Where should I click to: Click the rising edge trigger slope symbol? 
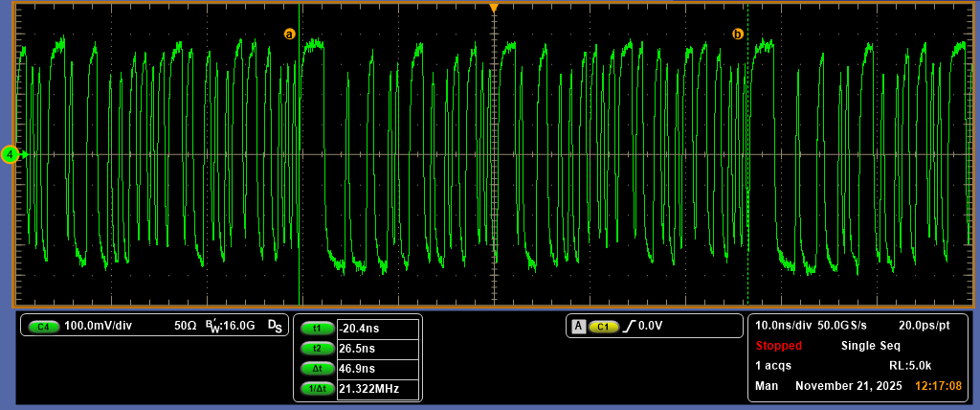coord(629,327)
